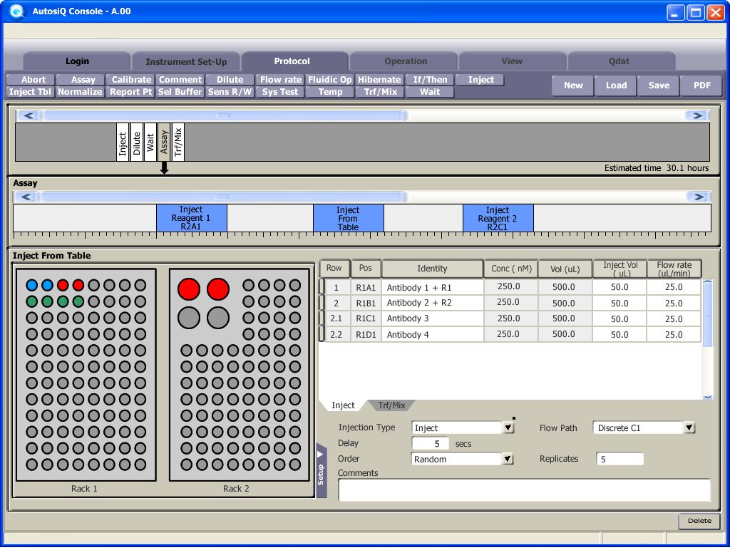Open the Trf/Mix sub-tab
The height and width of the screenshot is (560, 730).
point(391,405)
